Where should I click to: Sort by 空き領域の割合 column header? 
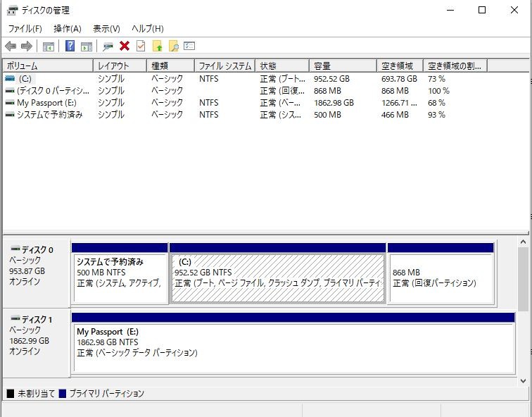coord(455,66)
